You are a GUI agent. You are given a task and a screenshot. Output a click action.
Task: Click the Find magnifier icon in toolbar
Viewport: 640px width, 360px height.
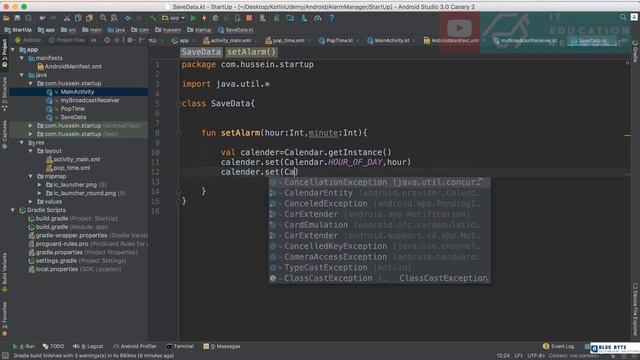coord(103,18)
